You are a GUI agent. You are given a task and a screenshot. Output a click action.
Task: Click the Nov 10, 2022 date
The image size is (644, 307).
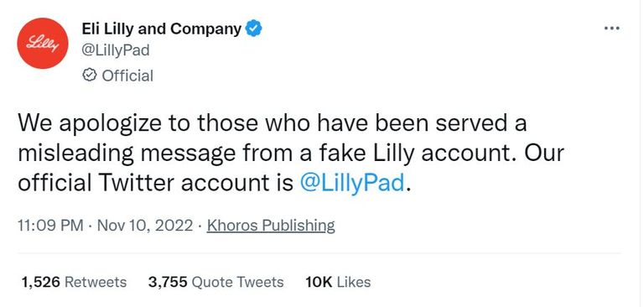tap(144, 226)
